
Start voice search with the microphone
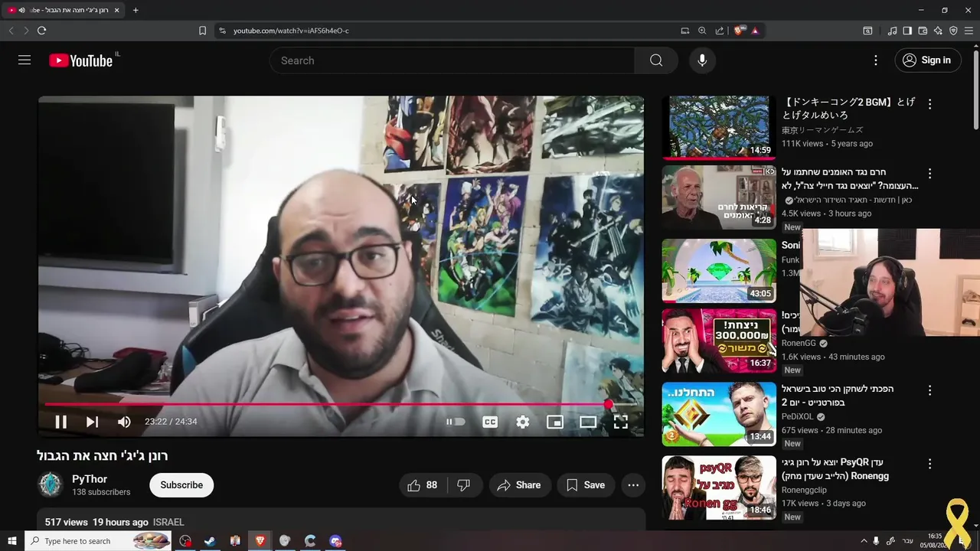coord(702,60)
